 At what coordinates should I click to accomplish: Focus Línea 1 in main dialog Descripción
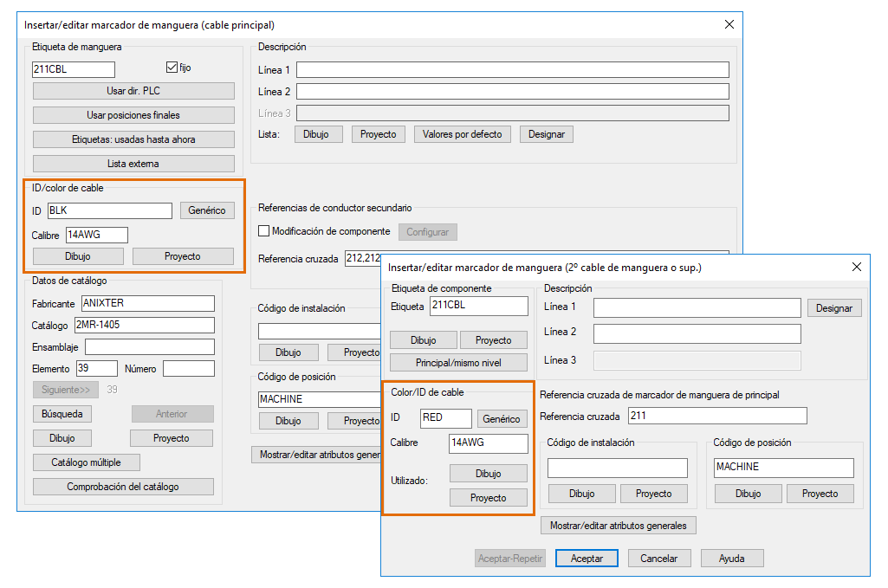click(513, 69)
